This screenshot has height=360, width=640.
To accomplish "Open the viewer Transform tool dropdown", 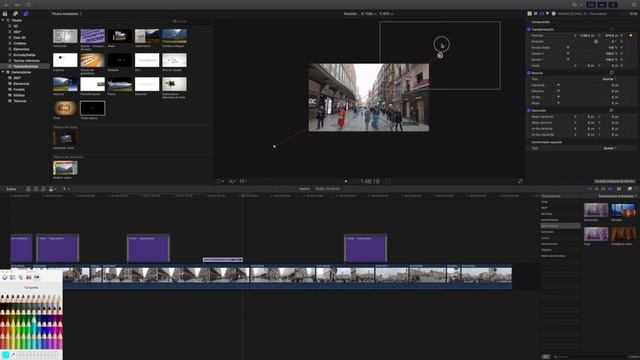I will (x=220, y=181).
